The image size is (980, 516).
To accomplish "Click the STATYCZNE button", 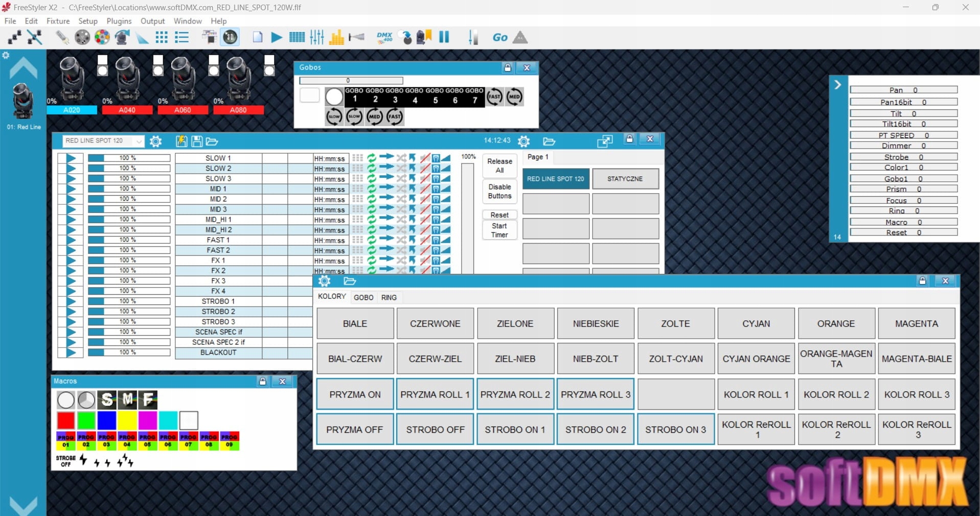I will point(625,179).
